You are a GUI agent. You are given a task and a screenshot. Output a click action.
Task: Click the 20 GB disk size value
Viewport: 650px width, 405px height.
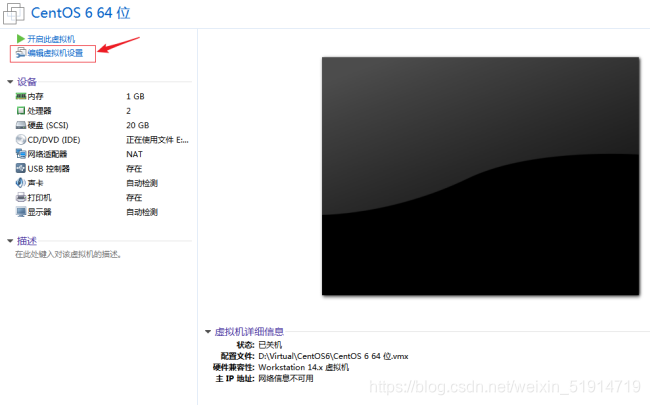[x=138, y=125]
